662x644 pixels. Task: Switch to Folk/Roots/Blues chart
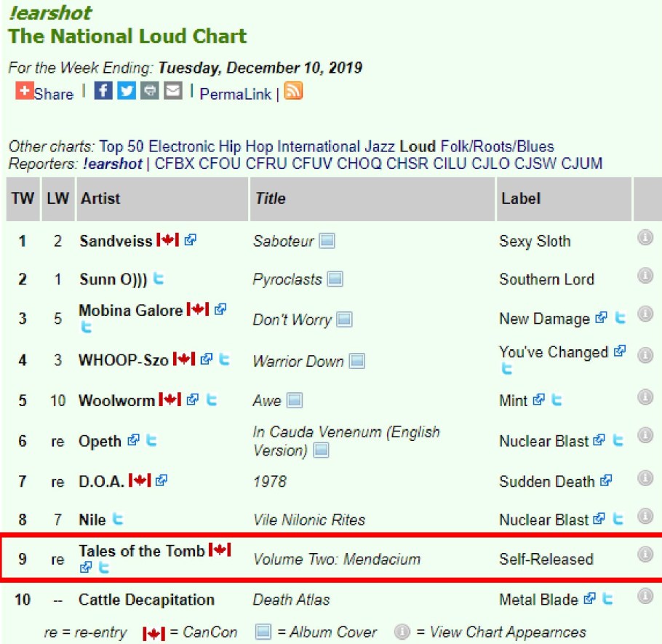coord(497,146)
